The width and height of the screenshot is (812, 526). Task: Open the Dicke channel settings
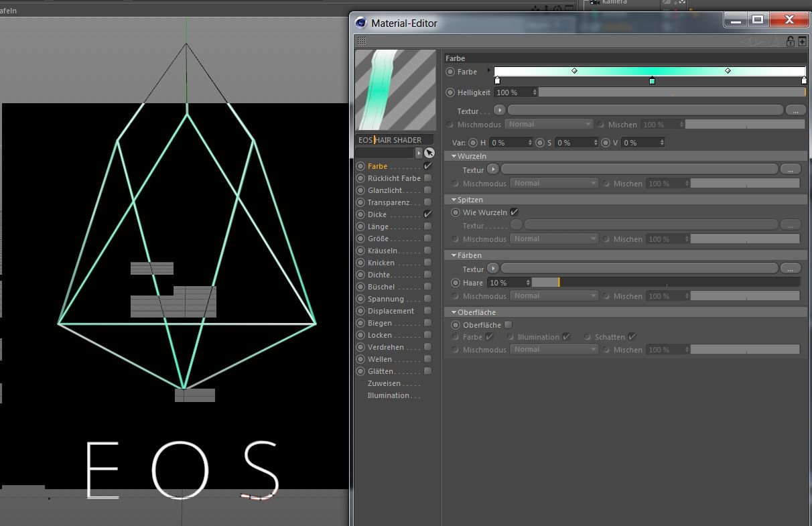point(378,214)
